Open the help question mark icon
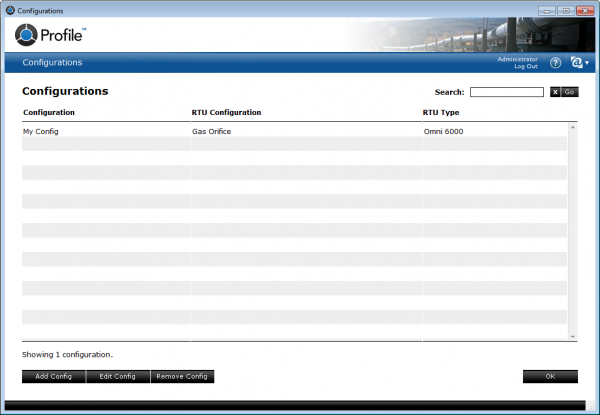Screen dimensions: 600x415 point(555,63)
